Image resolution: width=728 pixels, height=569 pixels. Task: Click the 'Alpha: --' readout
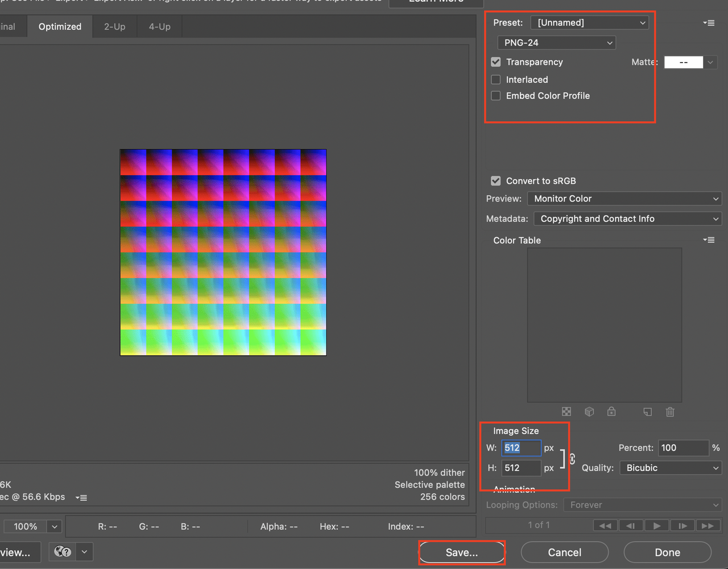[x=279, y=527]
